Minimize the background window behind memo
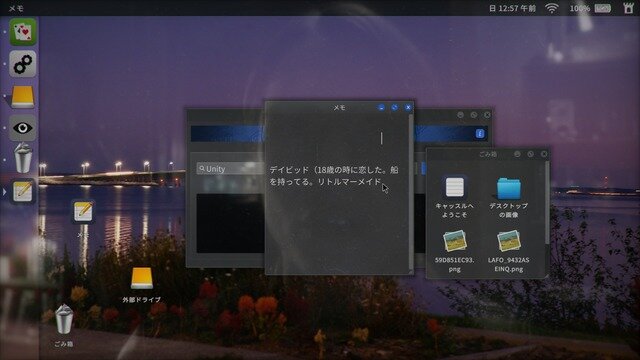 (460, 115)
